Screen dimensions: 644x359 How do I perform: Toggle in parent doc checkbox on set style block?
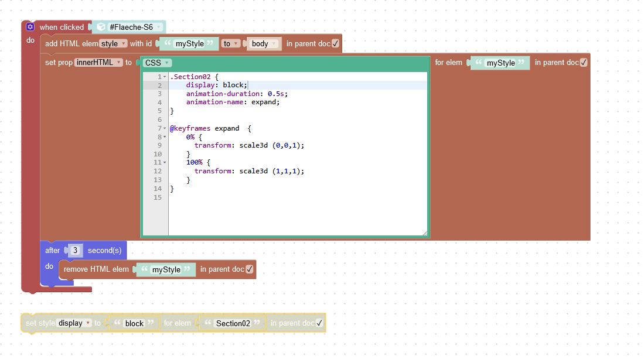tap(319, 323)
